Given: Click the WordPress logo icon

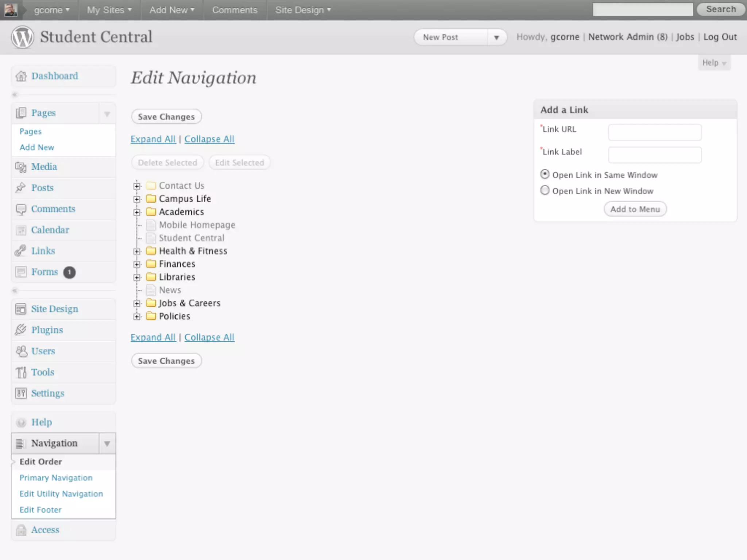Looking at the screenshot, I should click(x=22, y=37).
